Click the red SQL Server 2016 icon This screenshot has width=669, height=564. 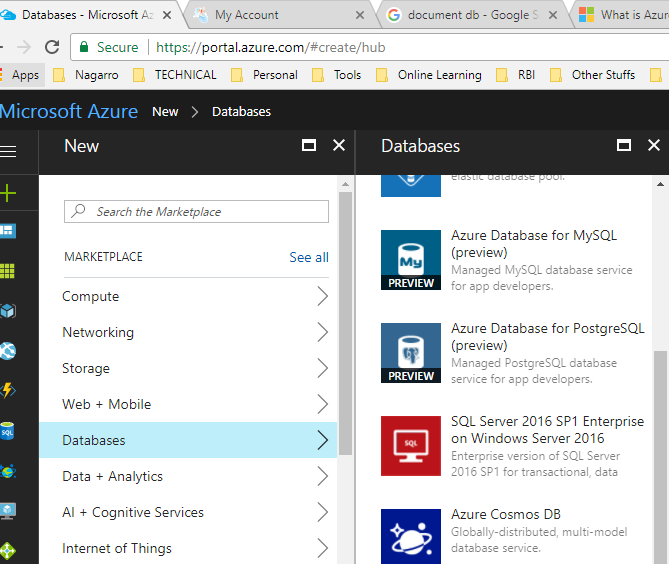[411, 445]
